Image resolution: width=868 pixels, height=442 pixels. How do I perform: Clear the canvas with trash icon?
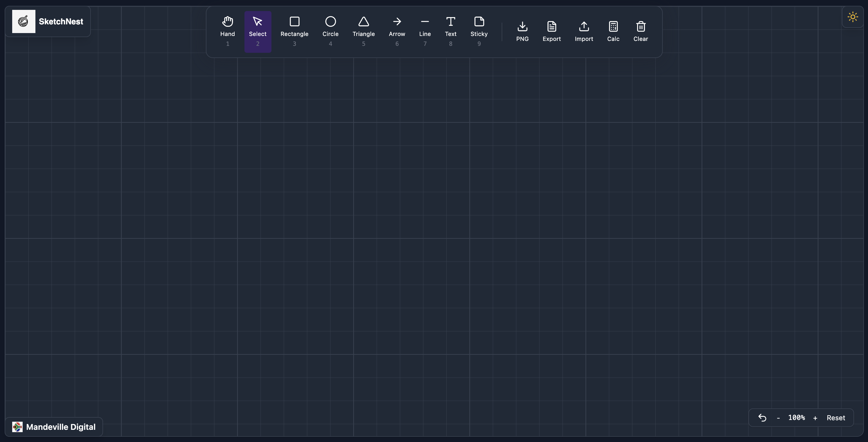640,31
